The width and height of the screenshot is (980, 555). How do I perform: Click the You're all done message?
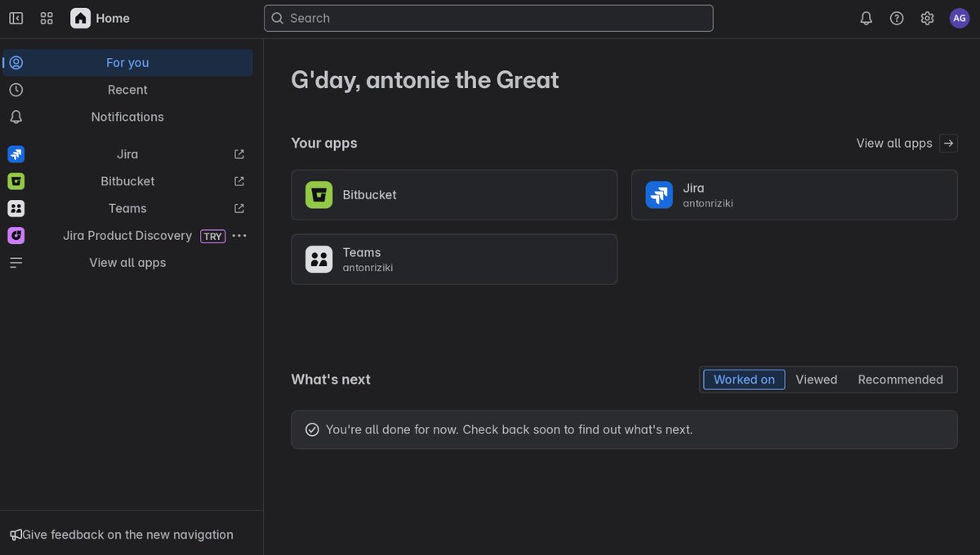coord(509,429)
